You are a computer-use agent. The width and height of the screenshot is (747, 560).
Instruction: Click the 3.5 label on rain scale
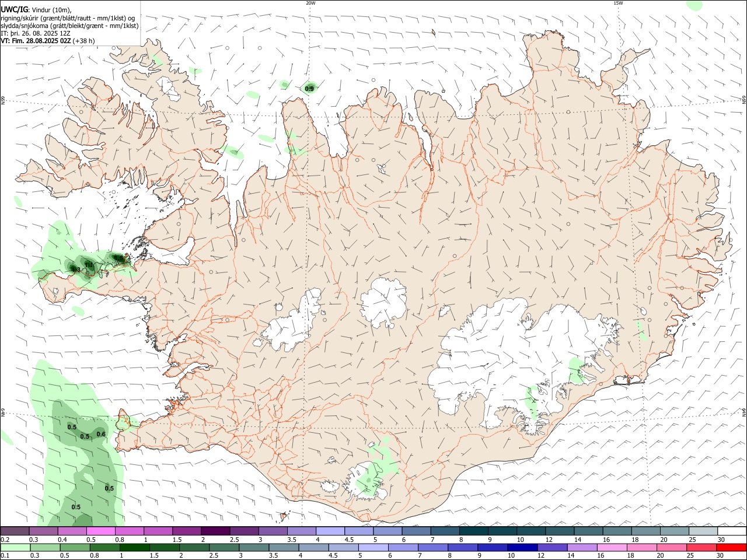273,556
